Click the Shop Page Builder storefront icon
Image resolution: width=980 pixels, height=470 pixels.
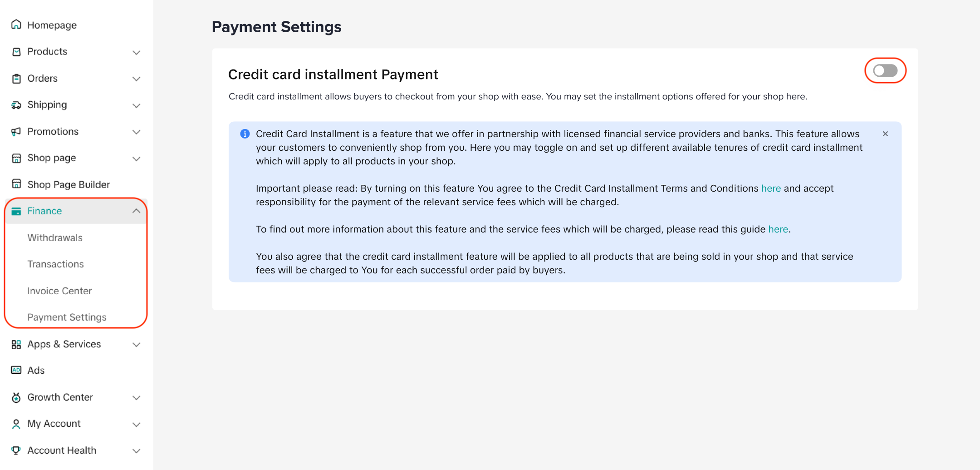click(x=16, y=184)
